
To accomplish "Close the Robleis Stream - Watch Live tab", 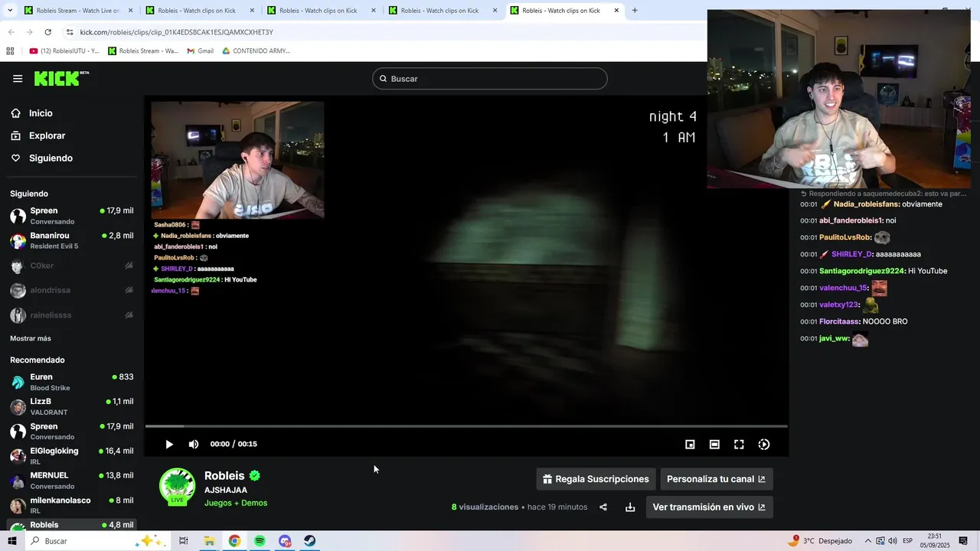I will (x=130, y=11).
